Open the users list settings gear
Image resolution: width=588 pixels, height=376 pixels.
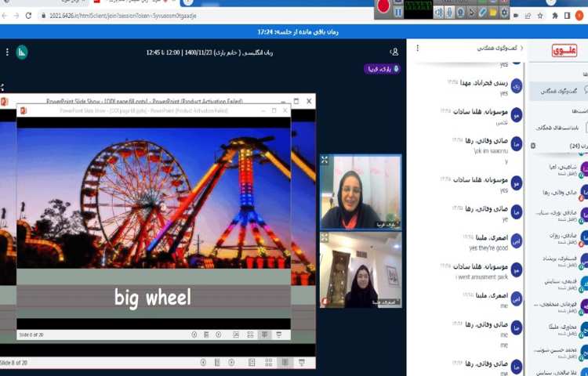[533, 146]
